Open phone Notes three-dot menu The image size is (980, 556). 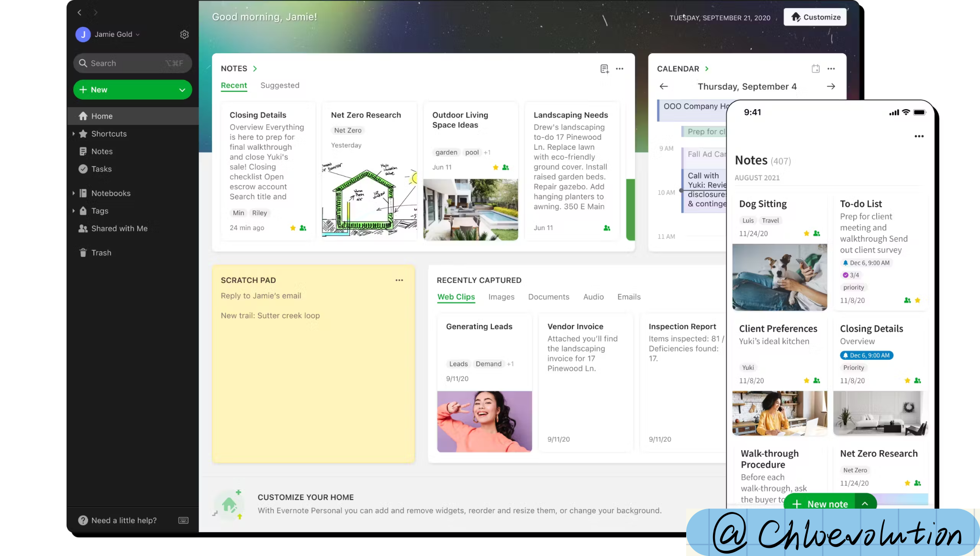[x=919, y=136]
